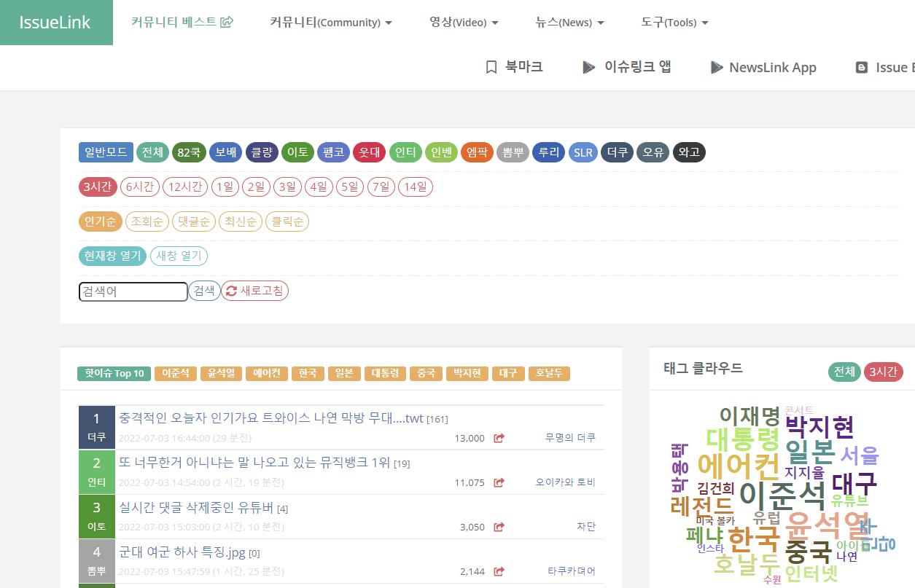Go to IssueLink home logo
The image size is (915, 588).
click(x=55, y=23)
